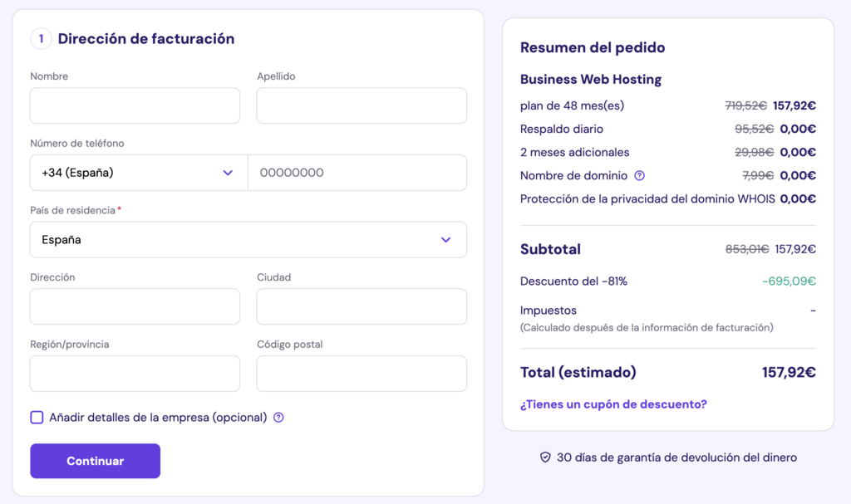Click the chevron on the País de residencia field
The image size is (851, 504).
[x=447, y=239]
